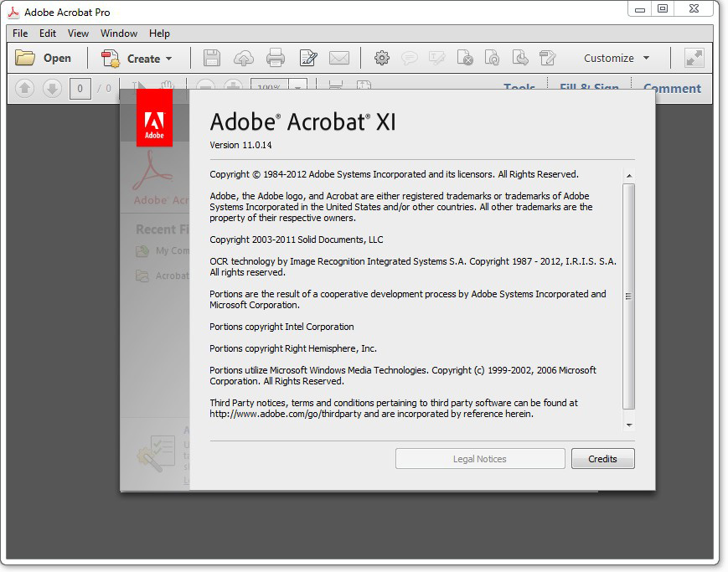Viewport: 728px width, 572px height.
Task: Click the Preferences gear icon
Action: (382, 58)
